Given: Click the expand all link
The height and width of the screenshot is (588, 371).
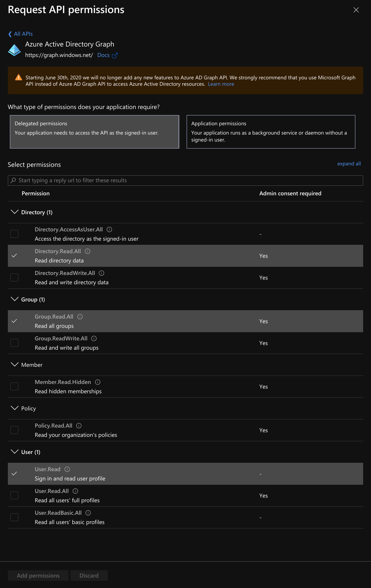Looking at the screenshot, I should pyautogui.click(x=349, y=164).
